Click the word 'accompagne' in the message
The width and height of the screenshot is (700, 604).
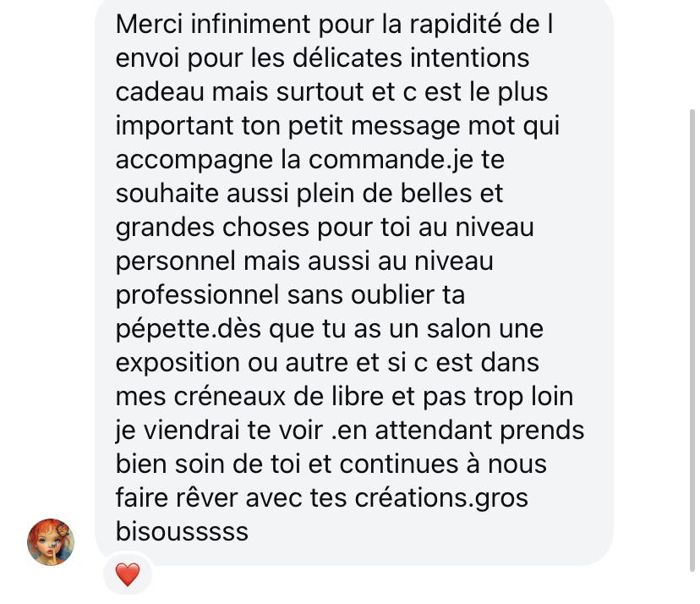coord(194,161)
